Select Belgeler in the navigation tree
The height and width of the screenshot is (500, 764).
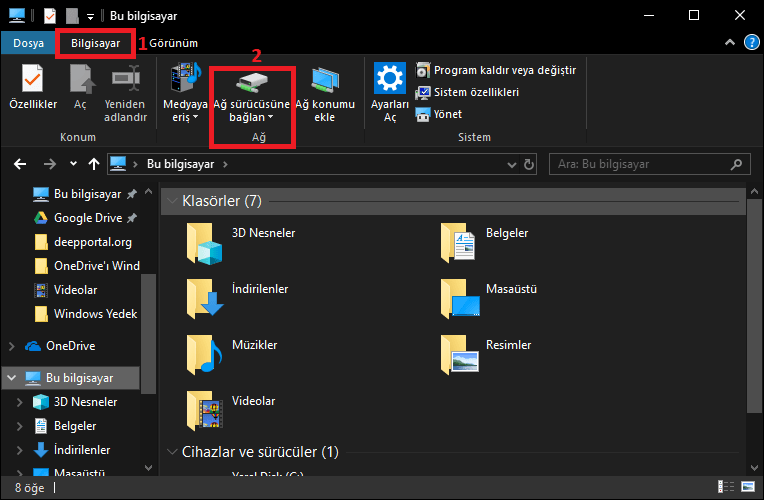(x=65, y=426)
